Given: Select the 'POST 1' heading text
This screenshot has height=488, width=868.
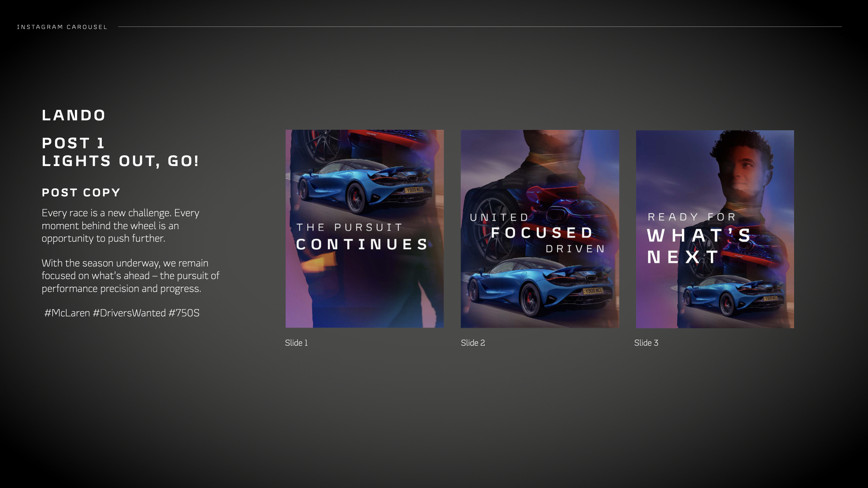Looking at the screenshot, I should point(73,143).
